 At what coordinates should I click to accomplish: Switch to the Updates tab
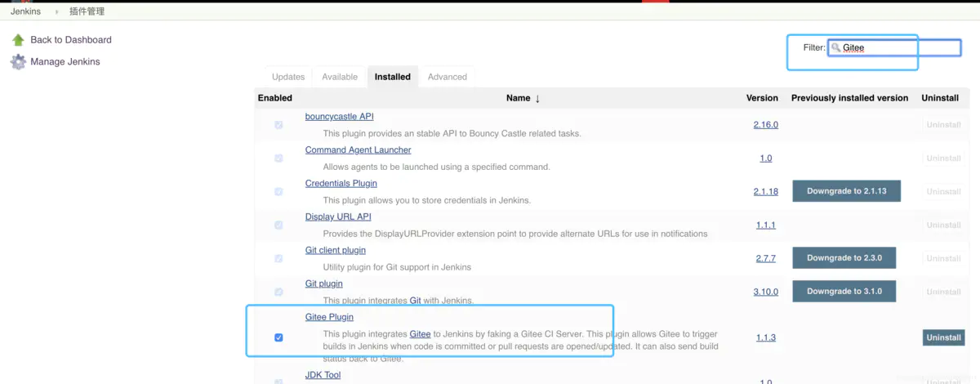pos(288,77)
